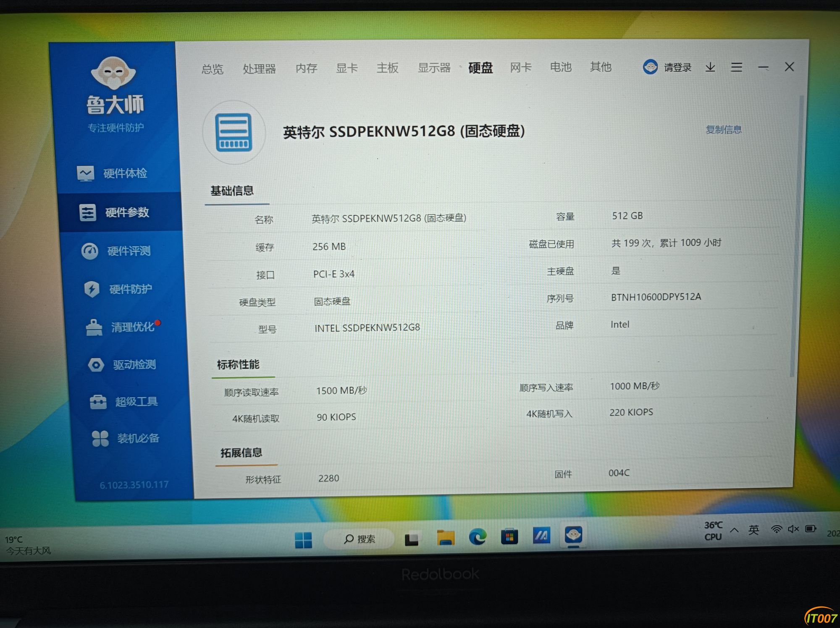Click model value INTEL SSDPEKNW512G8
Viewport: 840px width, 628px height.
[x=367, y=328]
